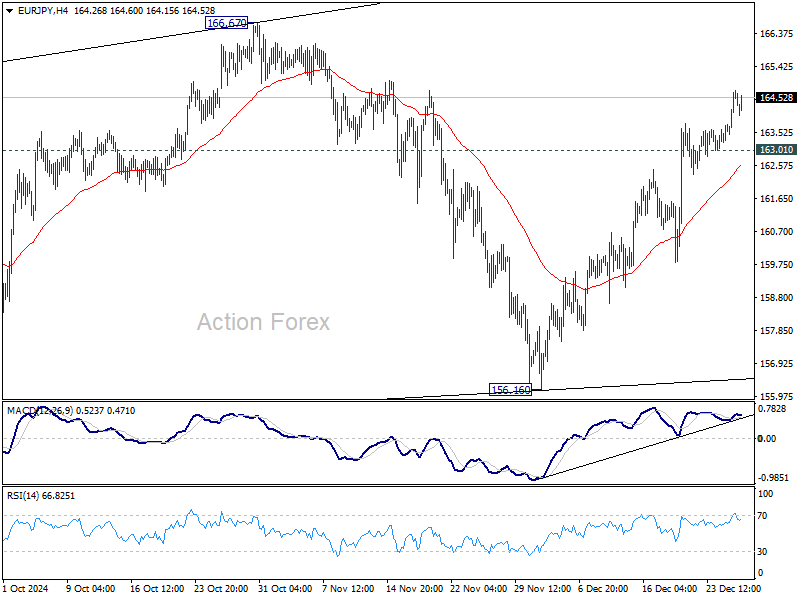Click the 14 Nov 20:00 time marker
Screen dimensions: 800x600
[414, 588]
